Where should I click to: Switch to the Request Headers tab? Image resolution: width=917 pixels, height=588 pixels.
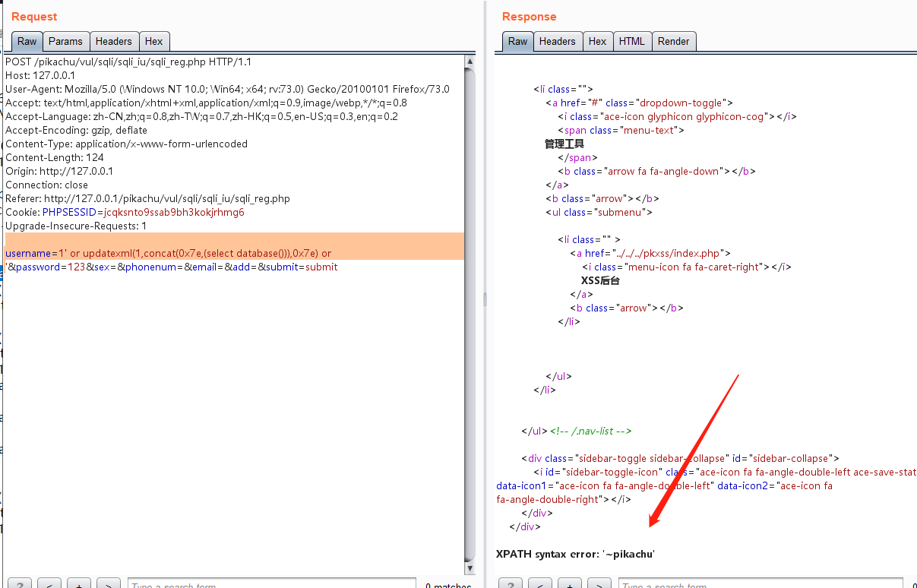pyautogui.click(x=114, y=42)
